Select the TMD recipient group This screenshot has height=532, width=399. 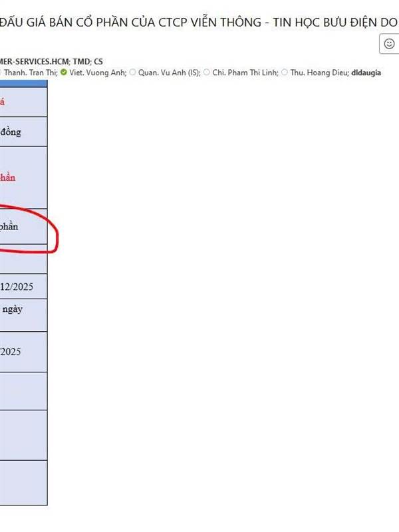pos(81,62)
